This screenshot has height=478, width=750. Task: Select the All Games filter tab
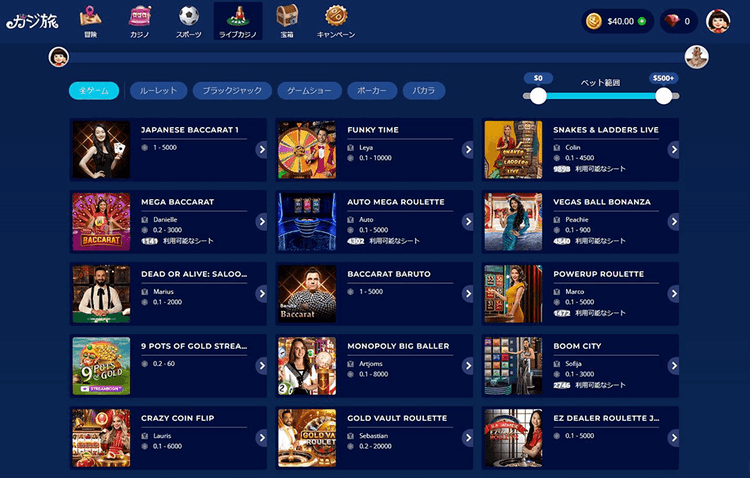94,90
